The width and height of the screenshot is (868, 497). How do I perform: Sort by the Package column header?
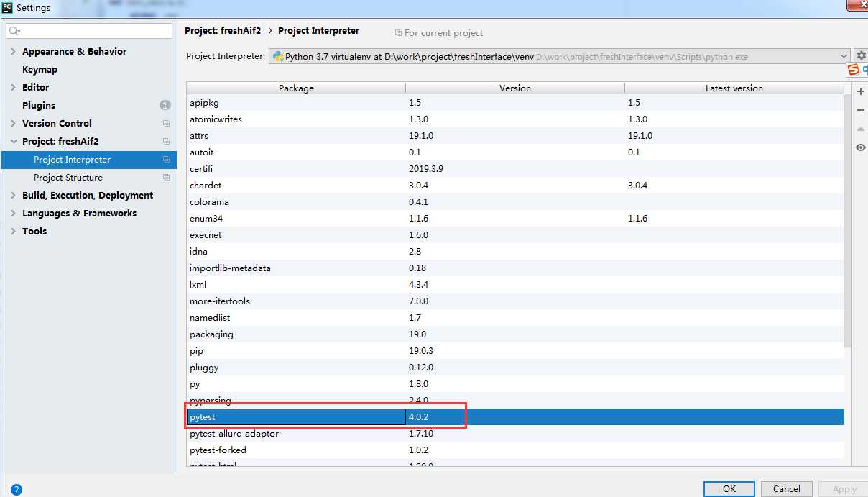coord(296,88)
